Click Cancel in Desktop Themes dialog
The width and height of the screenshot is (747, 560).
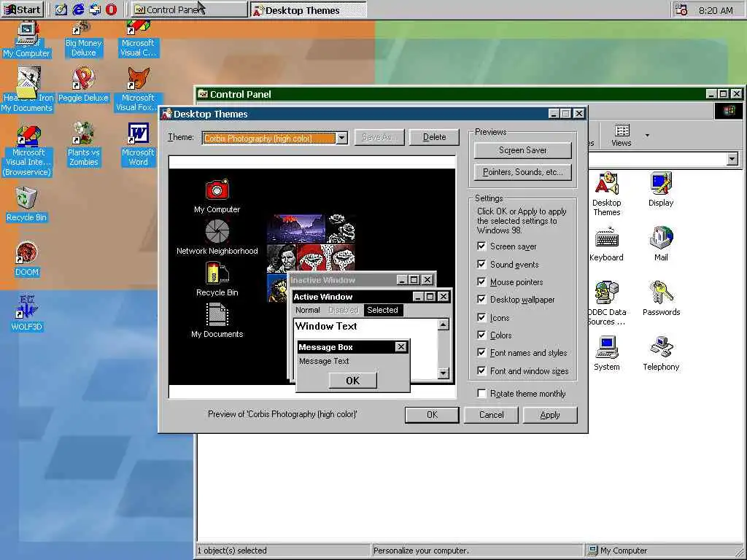[x=491, y=415]
